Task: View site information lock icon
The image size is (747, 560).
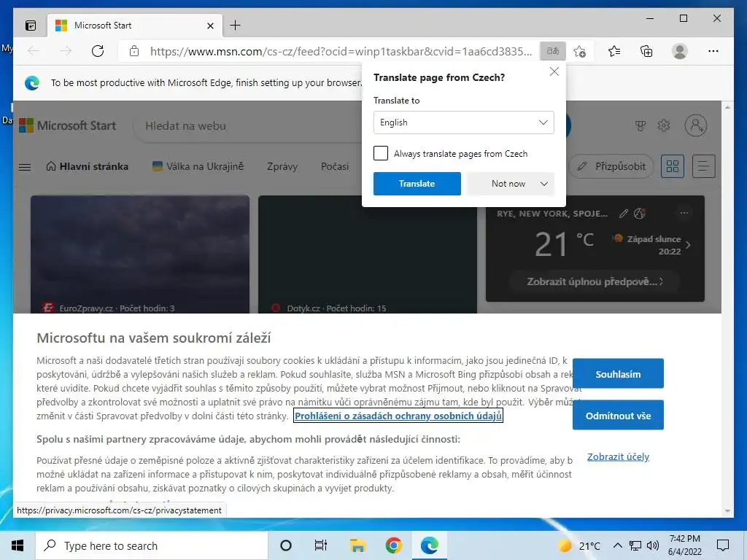Action: click(x=134, y=51)
